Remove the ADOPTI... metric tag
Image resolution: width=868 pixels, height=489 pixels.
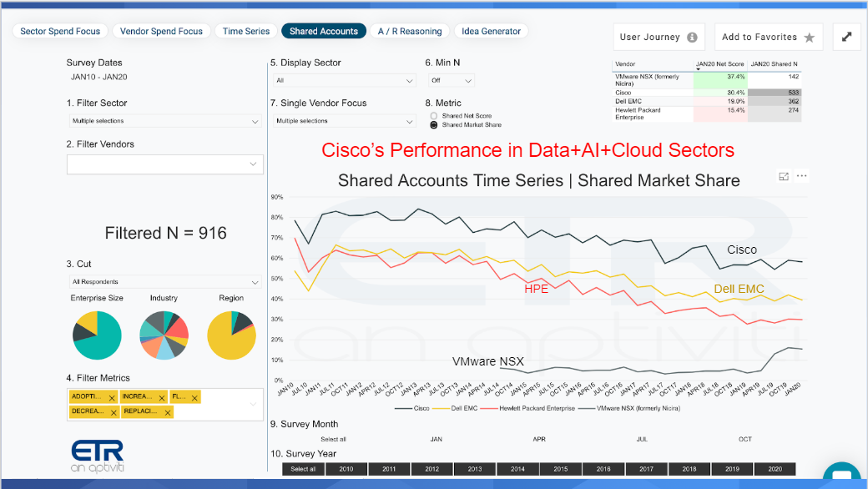(112, 398)
